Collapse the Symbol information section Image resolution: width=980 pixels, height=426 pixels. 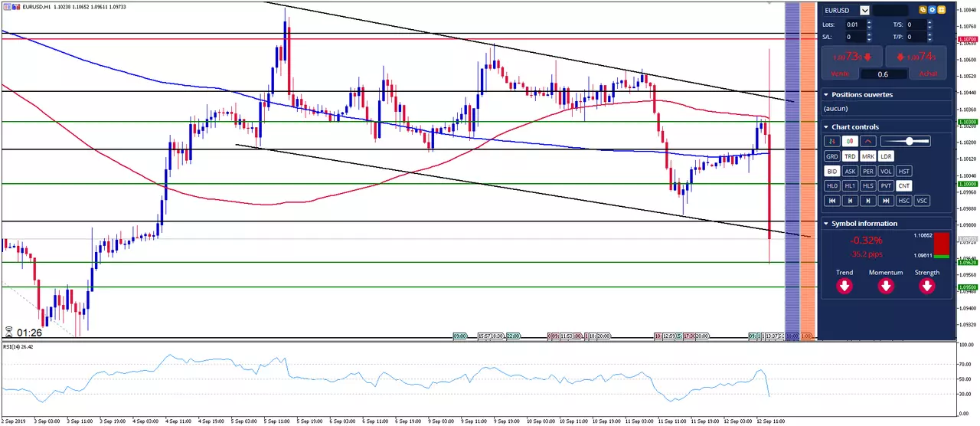click(826, 224)
